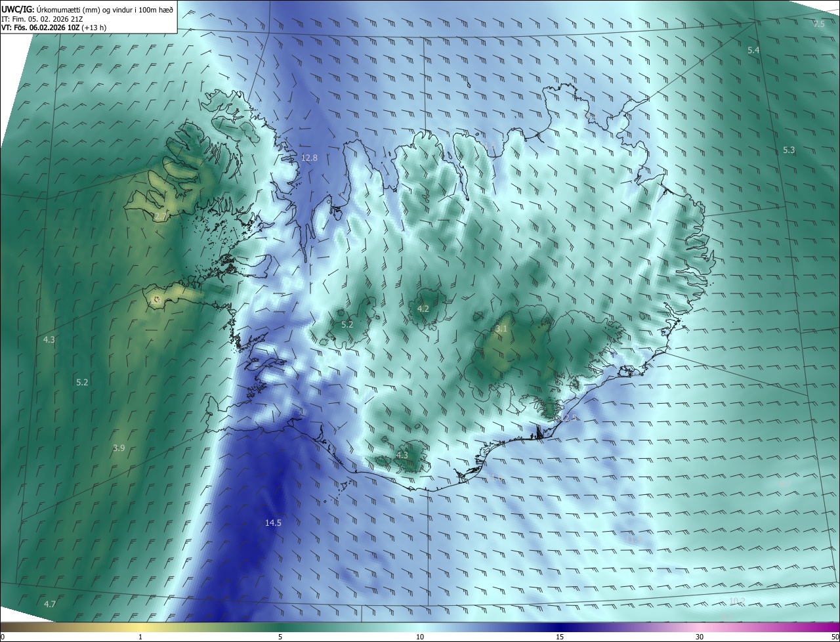
Task: Click the 12.8 precipitation value label
Action: [309, 158]
